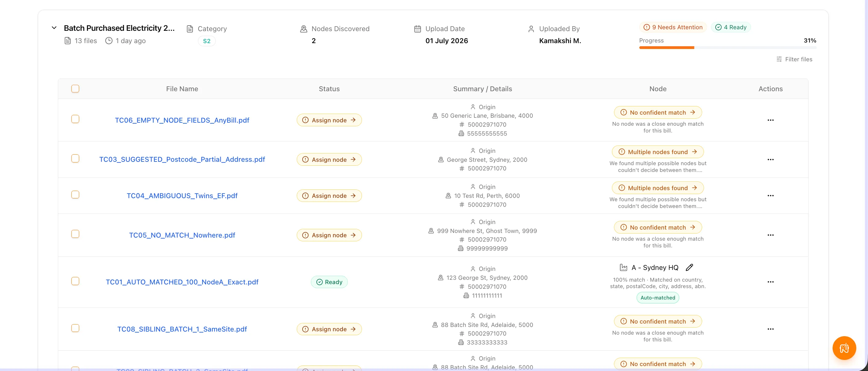868x371 pixels.
Task: Click the address 50 Generic Lane, Brisbane, 4000
Action: (x=487, y=116)
